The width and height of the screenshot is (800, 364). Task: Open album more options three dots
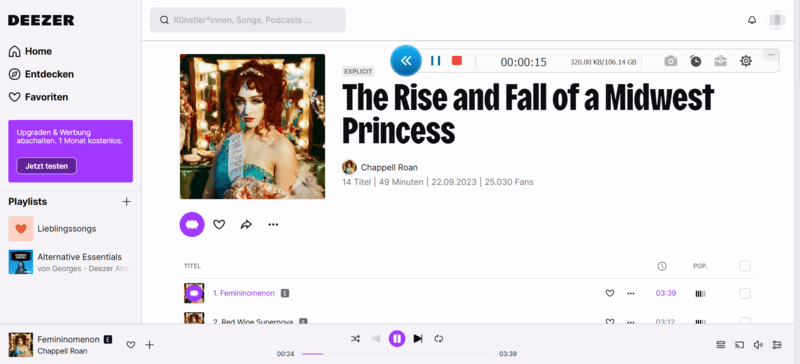[x=273, y=225]
